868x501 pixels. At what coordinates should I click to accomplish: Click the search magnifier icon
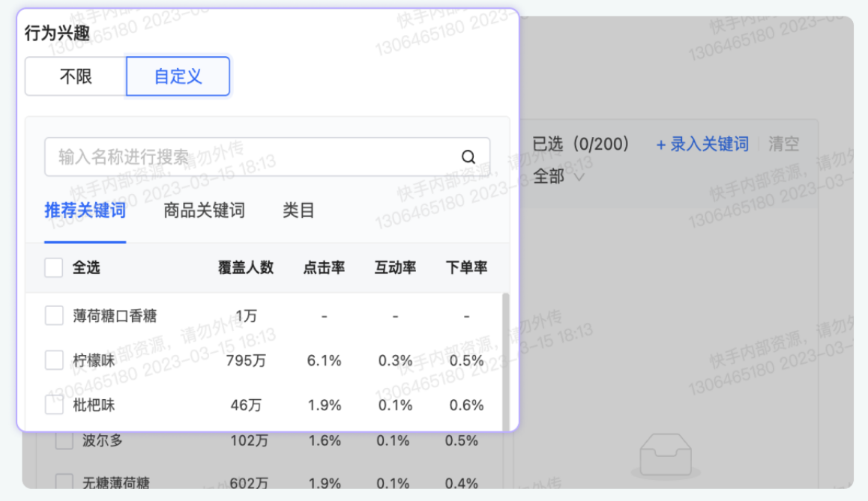pos(468,157)
